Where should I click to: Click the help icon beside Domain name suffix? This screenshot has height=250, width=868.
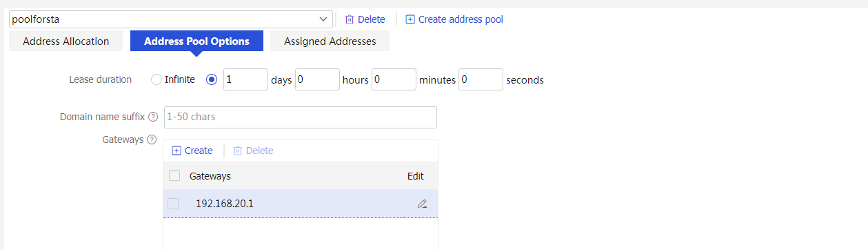tap(153, 117)
